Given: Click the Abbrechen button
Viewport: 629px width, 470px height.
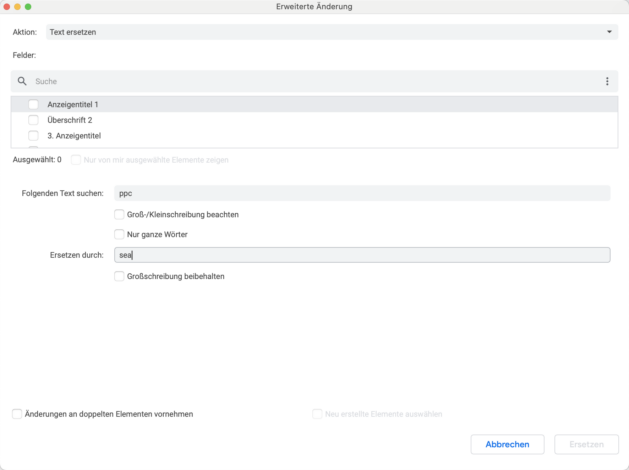Looking at the screenshot, I should 507,444.
